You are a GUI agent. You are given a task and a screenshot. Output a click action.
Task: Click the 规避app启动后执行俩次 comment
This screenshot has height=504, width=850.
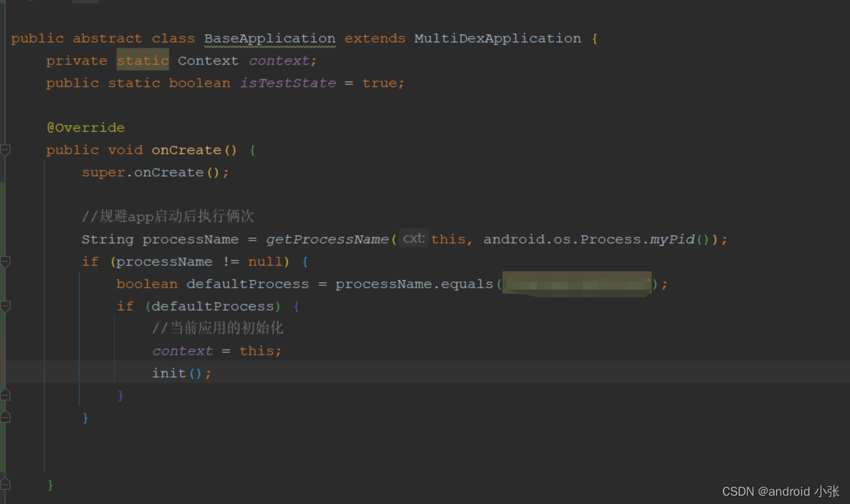point(167,216)
